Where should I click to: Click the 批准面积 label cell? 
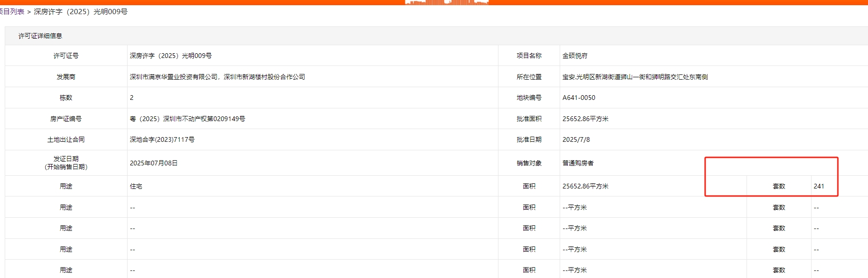point(529,119)
